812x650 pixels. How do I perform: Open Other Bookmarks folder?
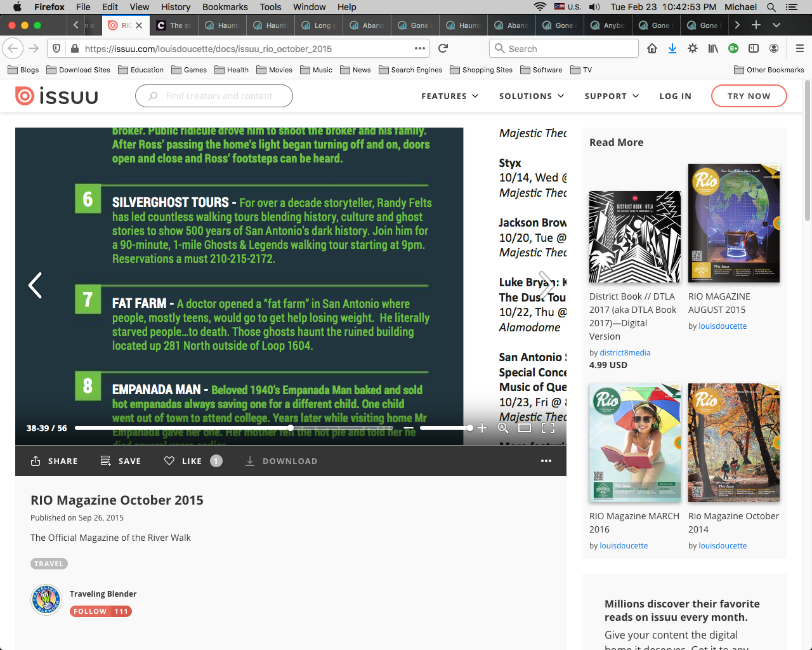[x=769, y=70]
